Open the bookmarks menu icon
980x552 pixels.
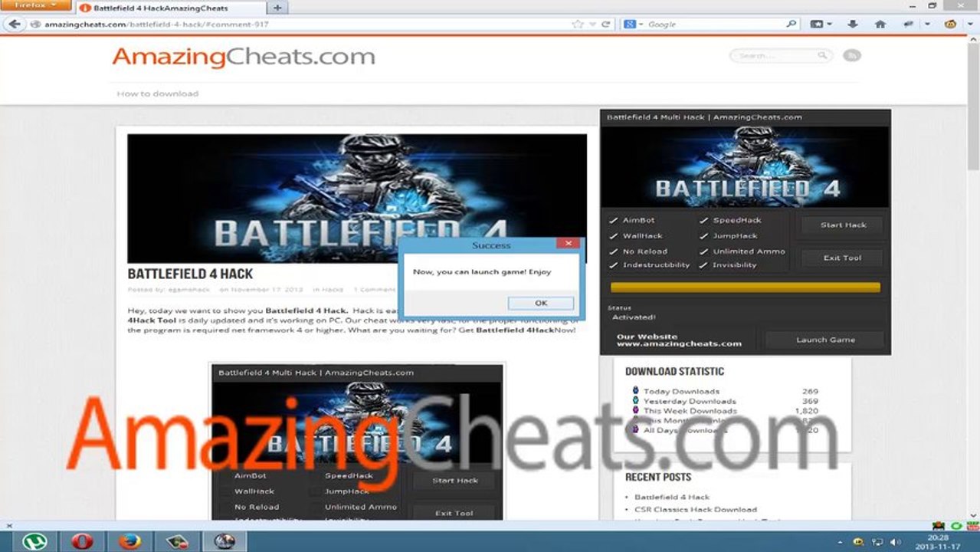pyautogui.click(x=817, y=24)
